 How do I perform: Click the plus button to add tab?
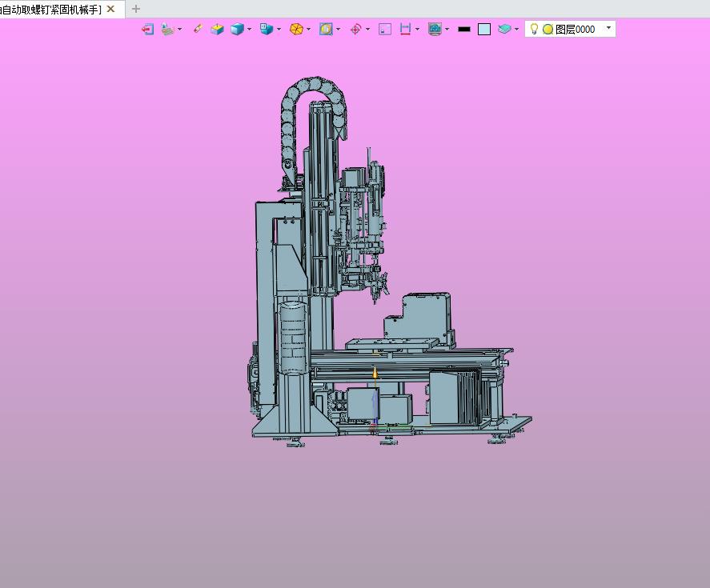tap(135, 9)
